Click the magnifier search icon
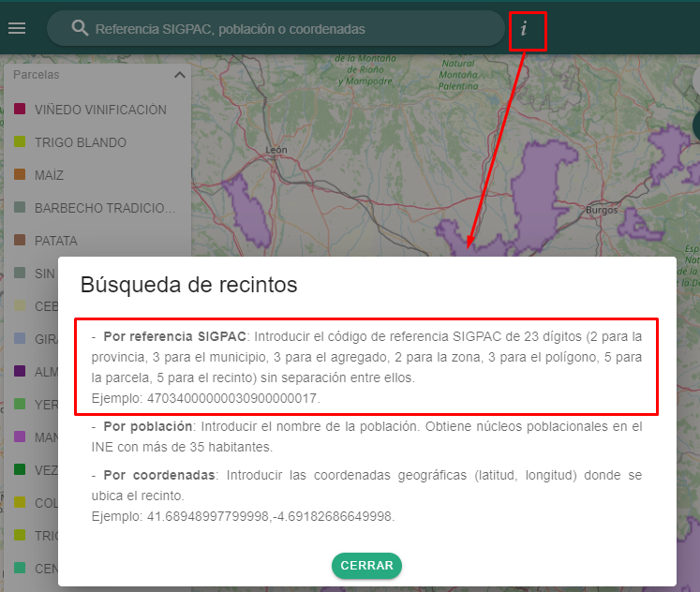Screen dimensions: 700x592 (x=80, y=29)
